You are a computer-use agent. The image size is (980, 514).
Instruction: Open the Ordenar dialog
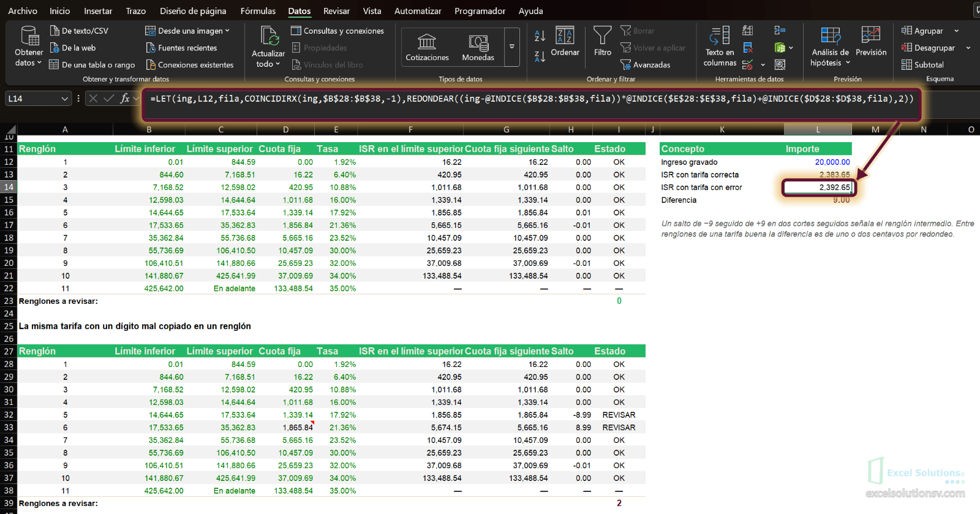pos(565,42)
